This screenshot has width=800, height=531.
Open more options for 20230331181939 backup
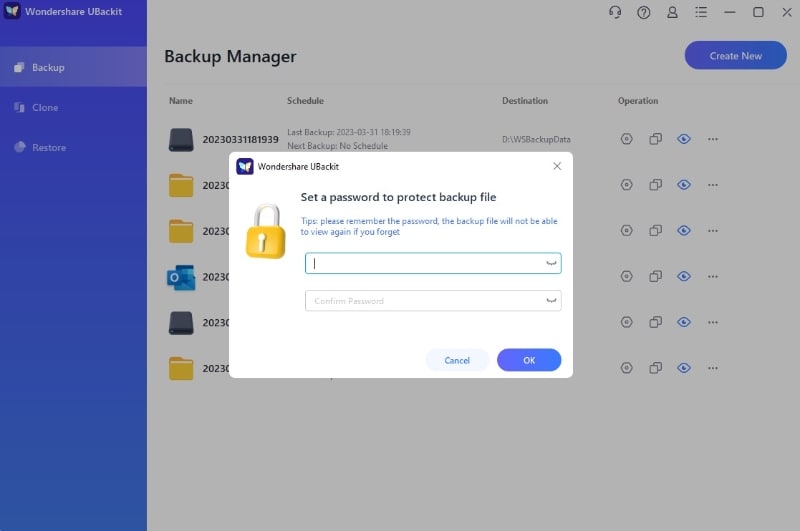click(x=713, y=139)
